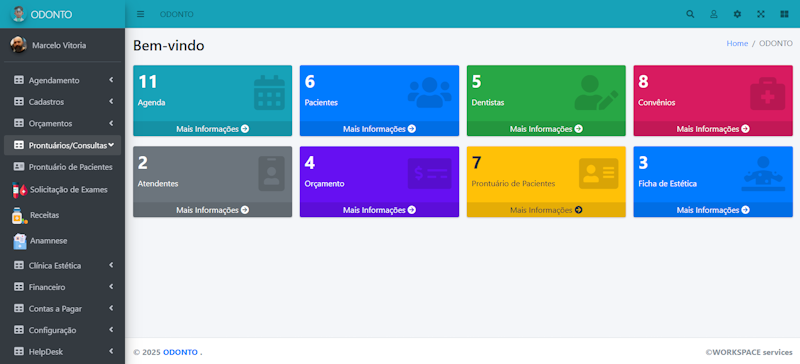Click the ODONTO link in footer
800x364 pixels.
click(x=180, y=352)
